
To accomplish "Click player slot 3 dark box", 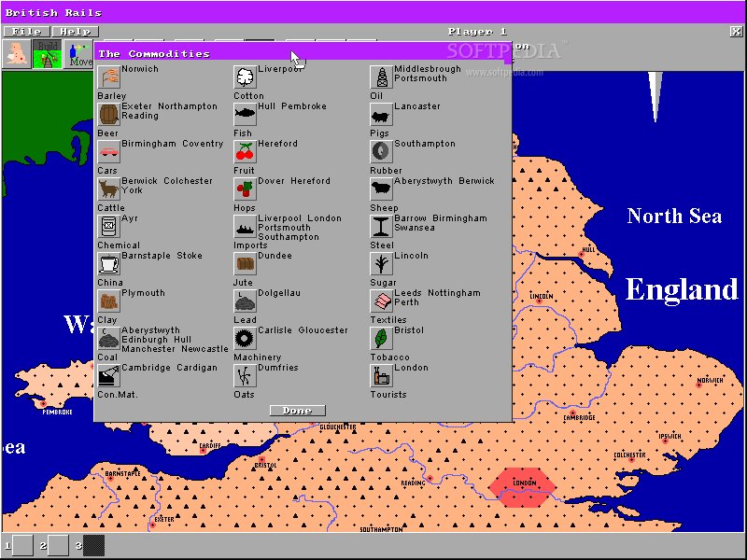I will coord(94,545).
